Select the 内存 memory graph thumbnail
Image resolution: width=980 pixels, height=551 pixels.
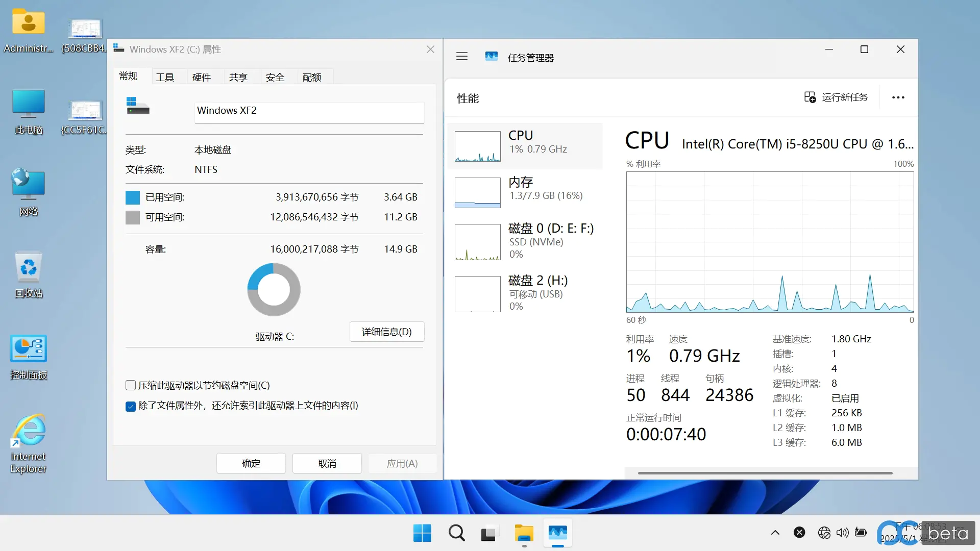click(477, 193)
